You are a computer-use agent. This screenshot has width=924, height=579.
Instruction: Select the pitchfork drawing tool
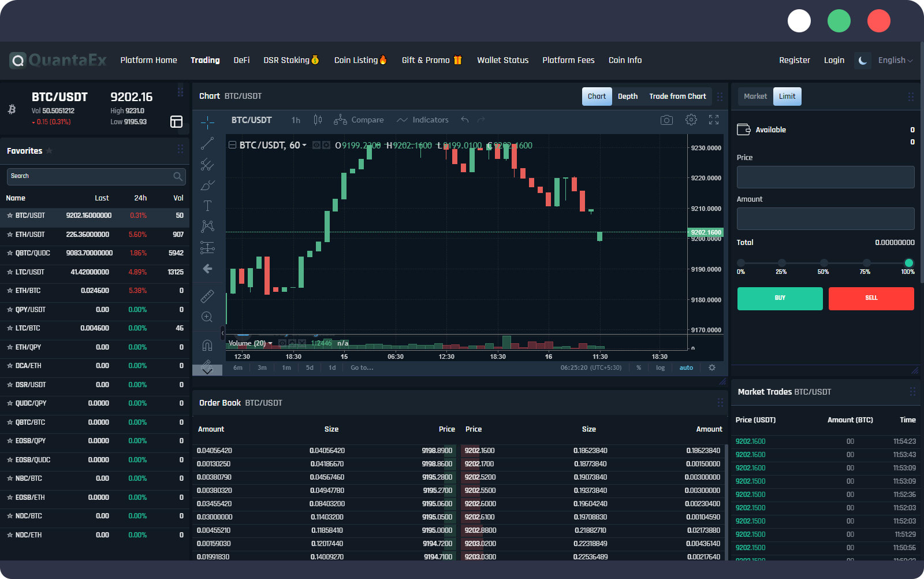pos(207,165)
